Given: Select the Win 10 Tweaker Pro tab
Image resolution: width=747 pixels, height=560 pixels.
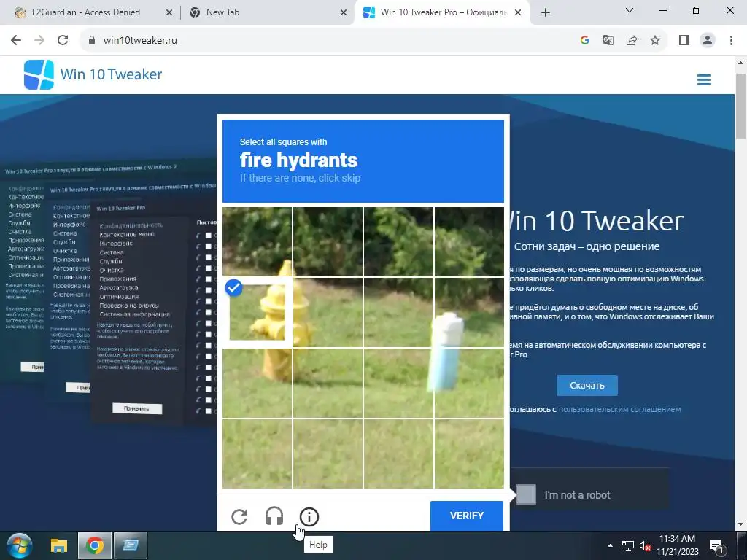Looking at the screenshot, I should tap(443, 12).
